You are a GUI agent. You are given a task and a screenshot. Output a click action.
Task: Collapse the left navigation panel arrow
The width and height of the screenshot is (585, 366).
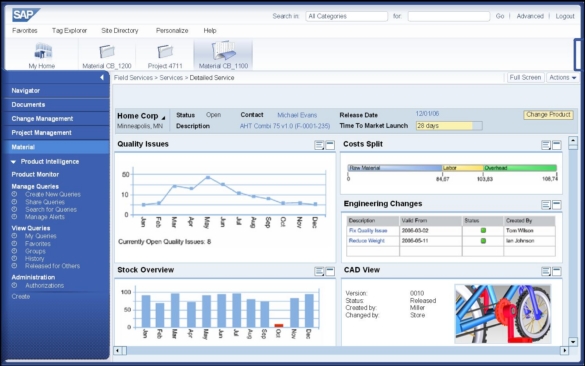[102, 77]
